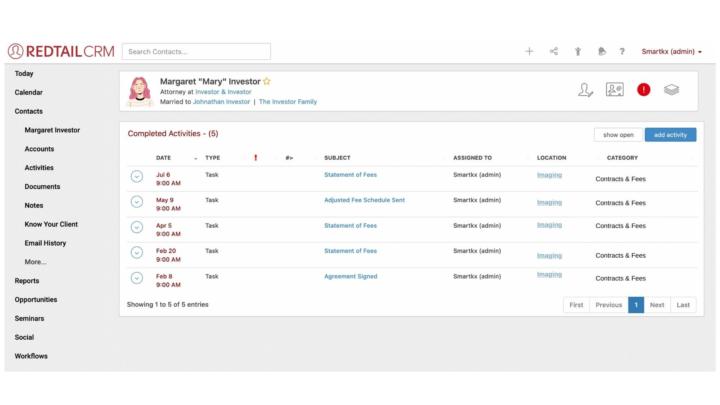Open Adjusted Fee Schedule Sent subject
The width and height of the screenshot is (720, 405).
(365, 200)
